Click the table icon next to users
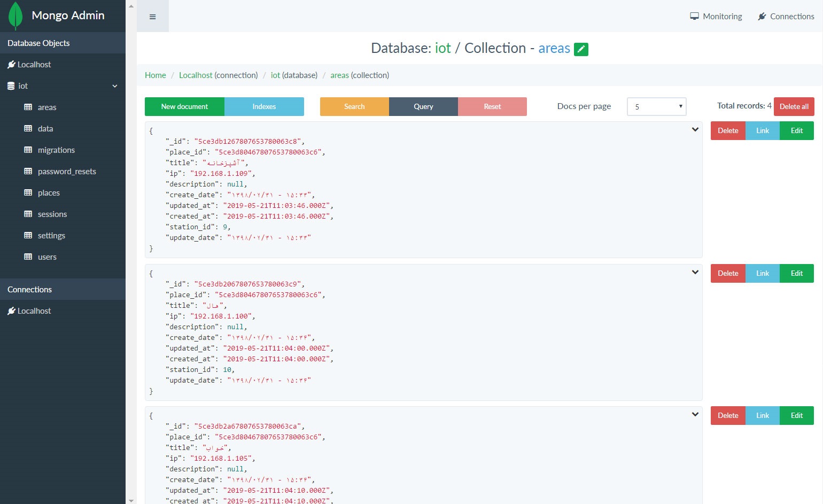Screen dimensions: 823x504 (x=28, y=257)
